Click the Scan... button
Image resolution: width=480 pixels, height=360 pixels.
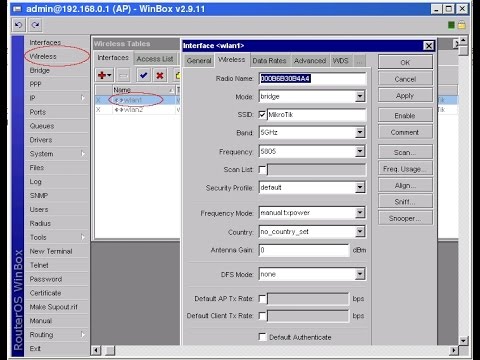405,152
